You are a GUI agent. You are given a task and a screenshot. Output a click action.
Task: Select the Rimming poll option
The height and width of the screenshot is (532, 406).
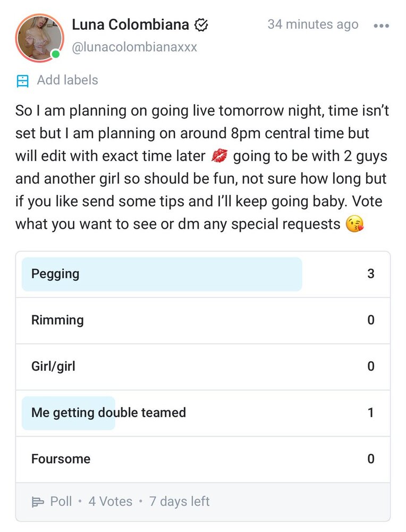point(203,320)
